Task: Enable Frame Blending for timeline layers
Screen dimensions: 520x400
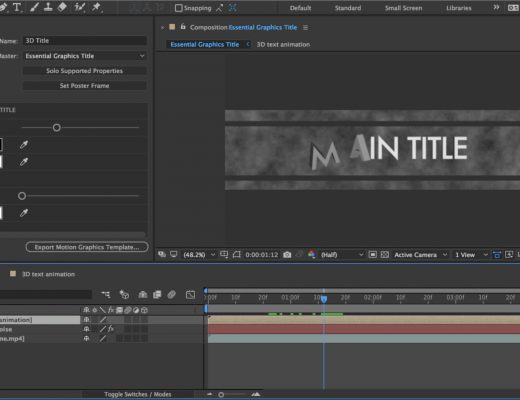Action: (x=157, y=294)
